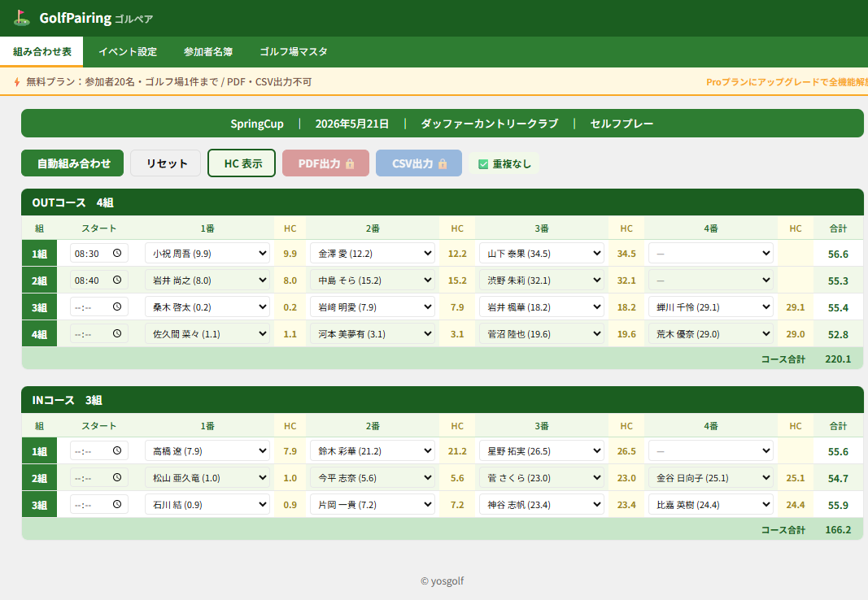Screen dimensions: 868x600
Task: Open player dropdown 比嘉 英樹 (24.4)
Action: [x=711, y=504]
